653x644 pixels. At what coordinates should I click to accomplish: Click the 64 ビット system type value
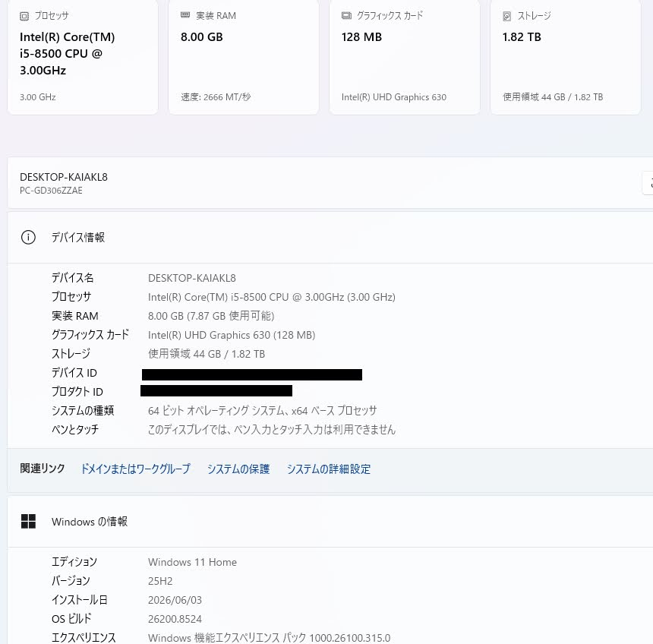(263, 411)
